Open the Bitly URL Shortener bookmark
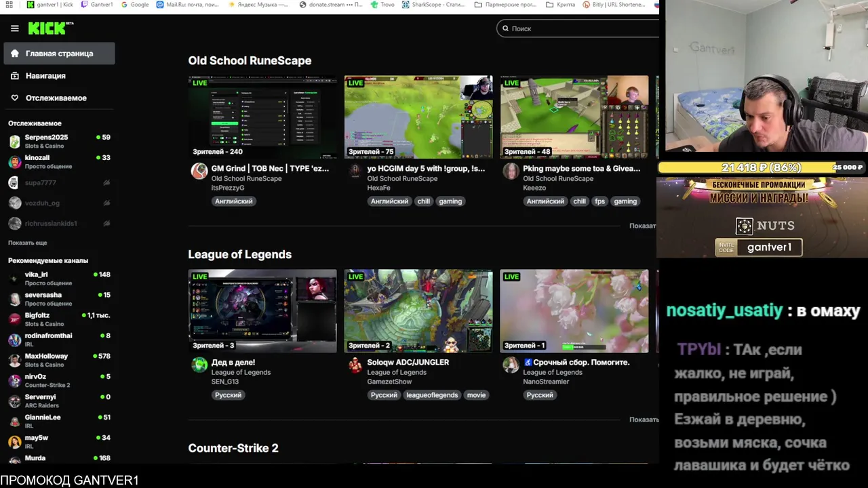868x488 pixels. [x=614, y=5]
